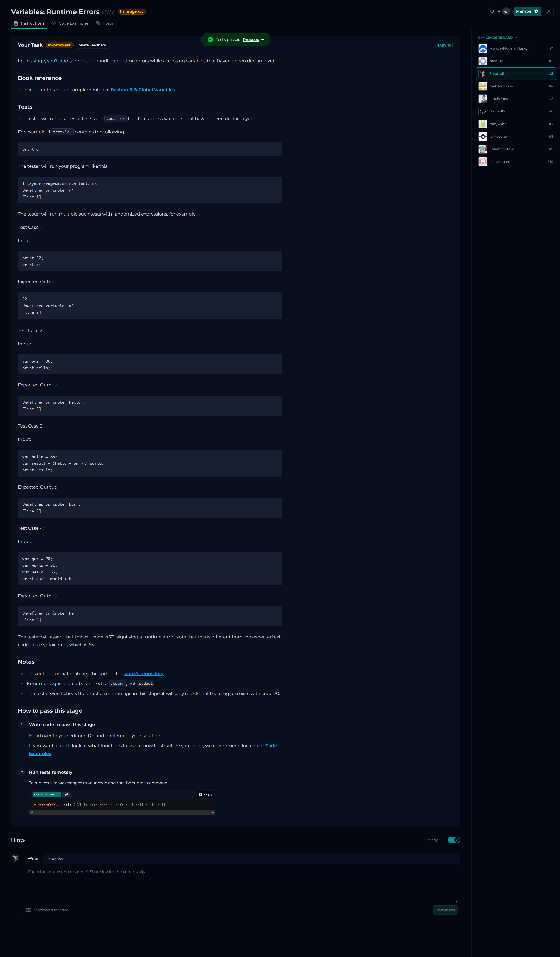This screenshot has width=560, height=957.
Task: Click sada-02's avatar in the leaderboard
Action: [483, 61]
